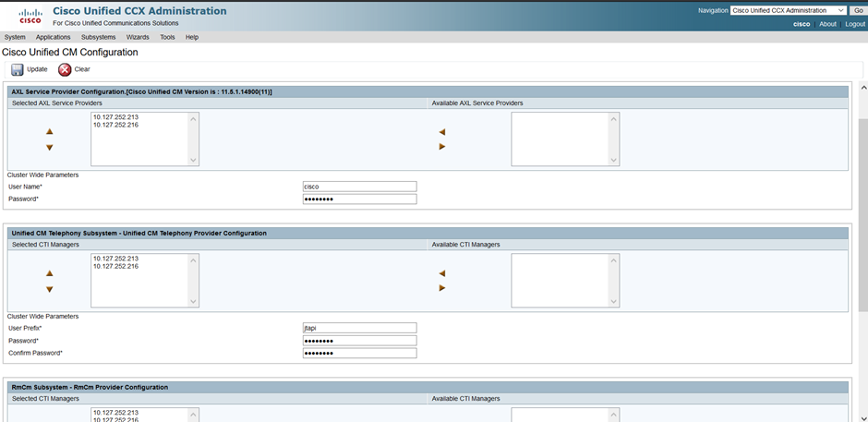Click the main page vertical scrollbar thumb

(863, 216)
